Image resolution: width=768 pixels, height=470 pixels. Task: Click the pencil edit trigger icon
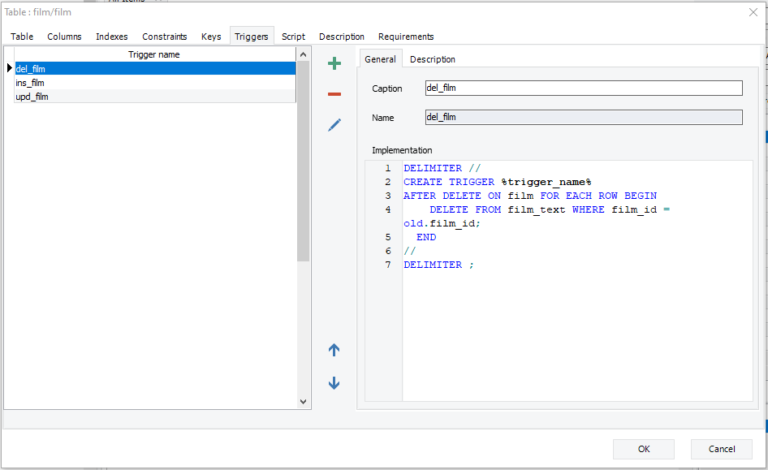point(334,125)
